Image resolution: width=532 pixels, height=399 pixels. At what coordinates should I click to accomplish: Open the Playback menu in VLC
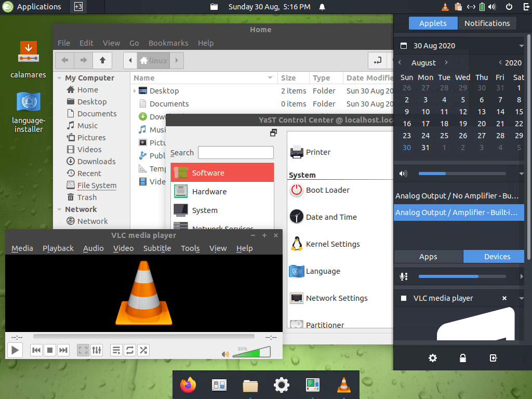(x=58, y=248)
